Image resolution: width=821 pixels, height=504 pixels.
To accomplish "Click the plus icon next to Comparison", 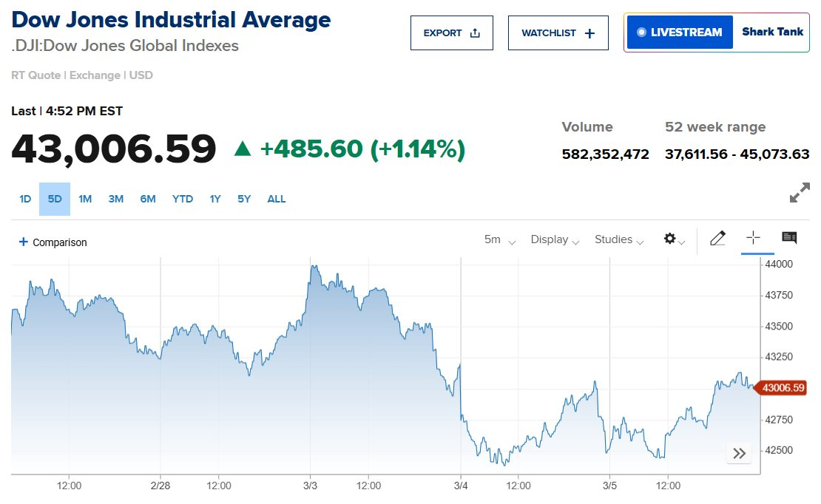I will (x=24, y=242).
